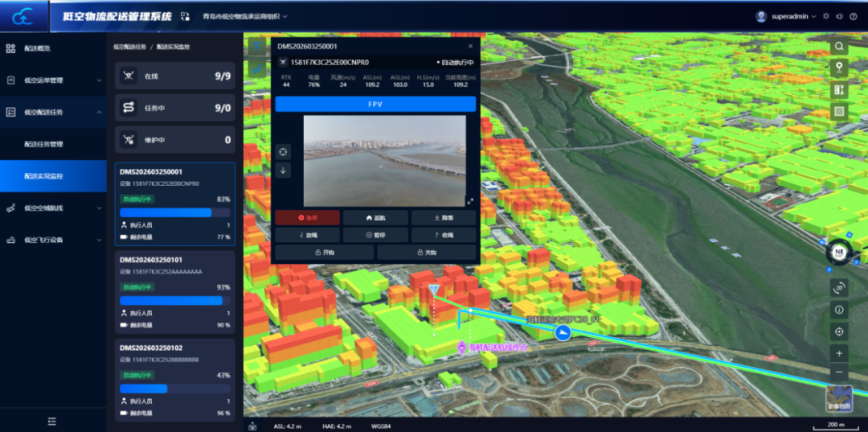This screenshot has width=868, height=432.
Task: Expand FPV video to fullscreen
Action: tap(470, 201)
